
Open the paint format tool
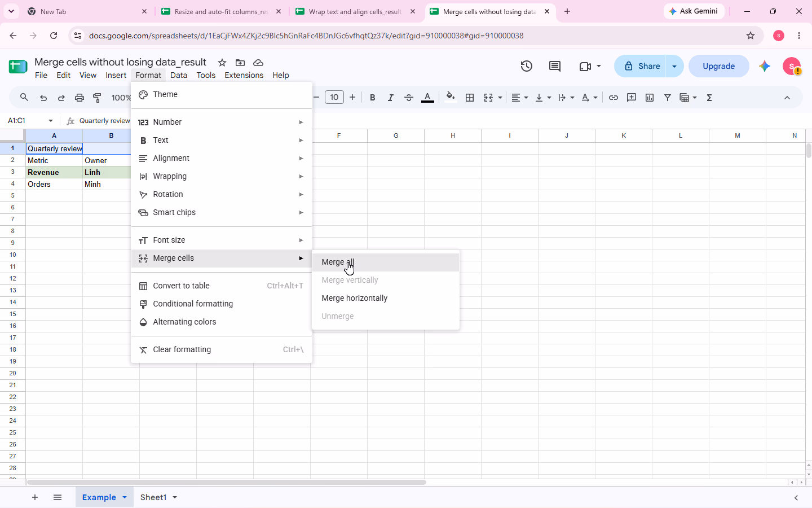[97, 98]
